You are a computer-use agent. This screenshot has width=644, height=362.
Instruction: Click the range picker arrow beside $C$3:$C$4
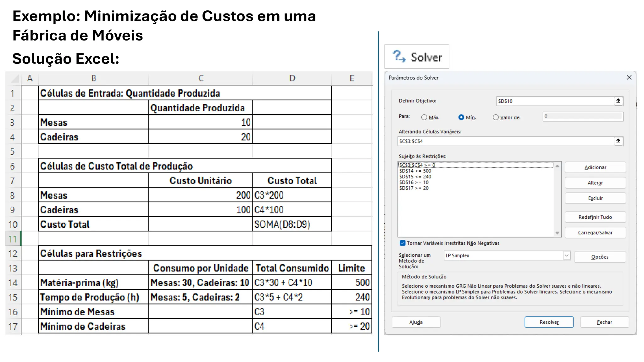618,141
